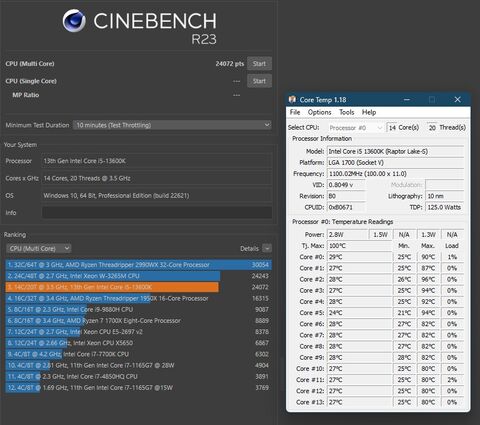Open the CPU (Multi Core) ranking dropdown
The height and width of the screenshot is (425, 480).
point(39,248)
